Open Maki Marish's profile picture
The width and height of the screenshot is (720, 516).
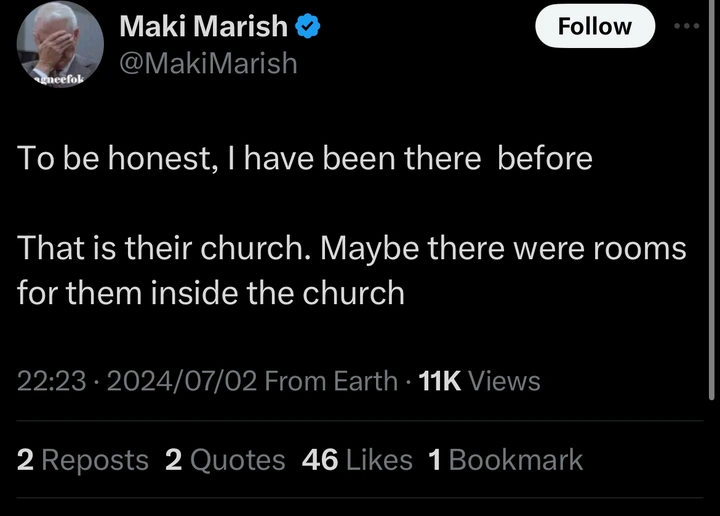click(x=60, y=45)
